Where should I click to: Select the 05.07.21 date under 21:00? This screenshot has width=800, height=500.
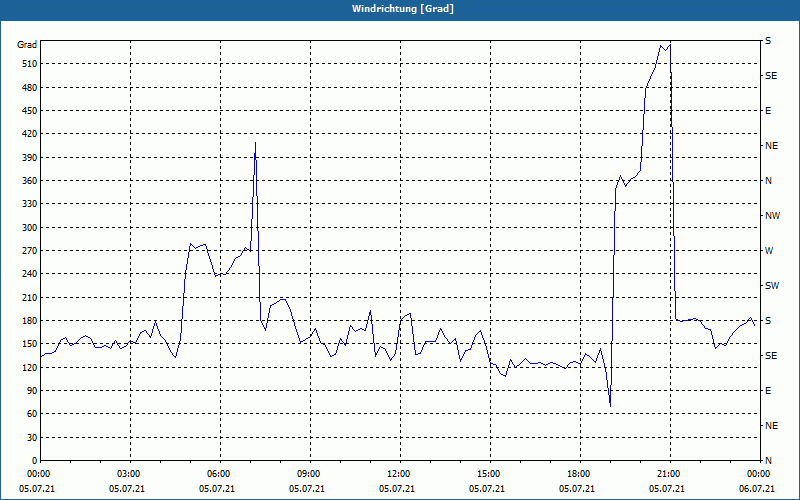point(666,489)
